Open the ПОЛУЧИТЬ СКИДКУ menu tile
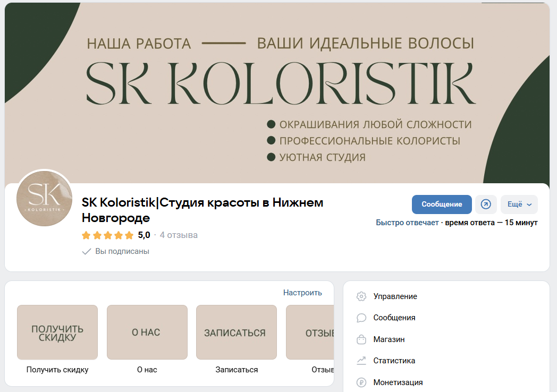Screen dimensions: 557x392 tap(57, 333)
